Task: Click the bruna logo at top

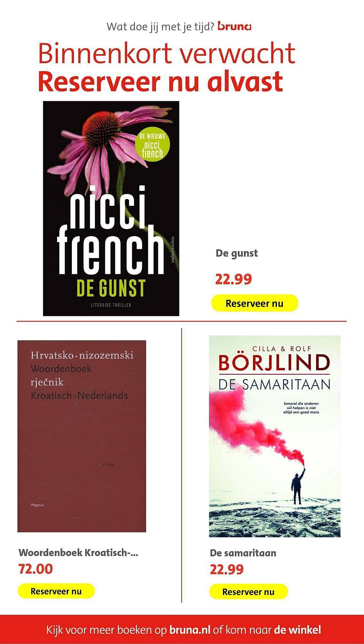Action: [235, 26]
